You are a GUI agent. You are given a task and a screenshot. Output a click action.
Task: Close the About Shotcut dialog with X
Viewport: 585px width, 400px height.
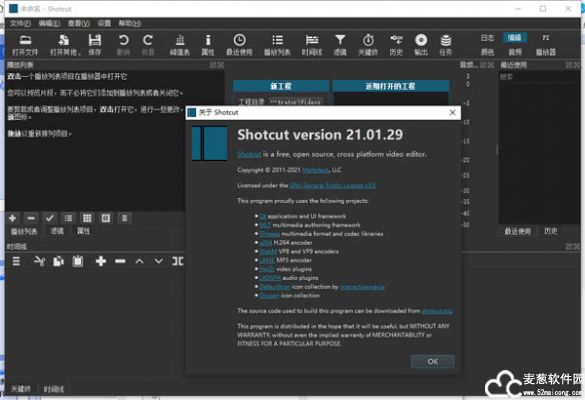coord(452,112)
